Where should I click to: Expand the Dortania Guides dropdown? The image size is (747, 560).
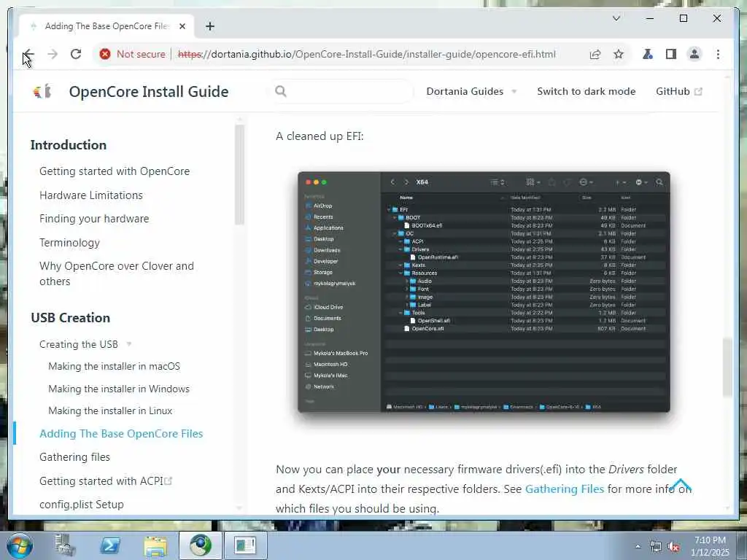tap(471, 91)
